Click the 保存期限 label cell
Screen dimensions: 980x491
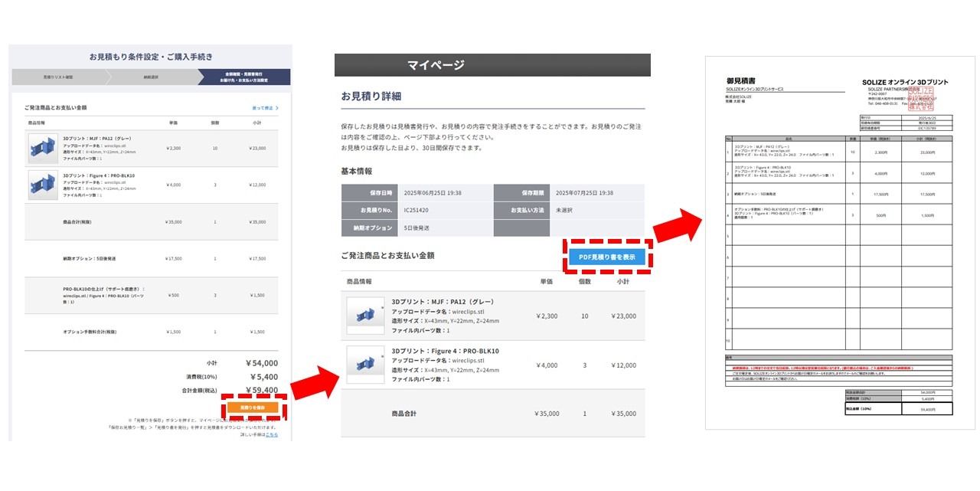[522, 193]
